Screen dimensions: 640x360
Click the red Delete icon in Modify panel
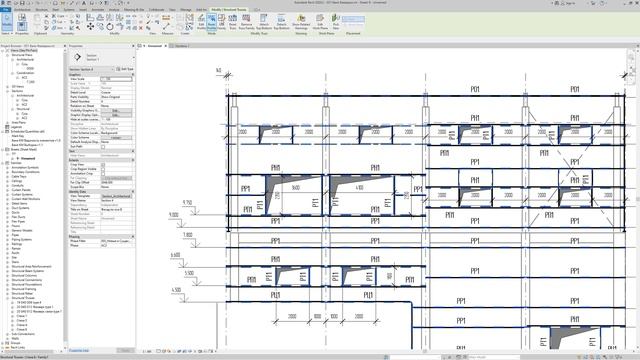141,28
